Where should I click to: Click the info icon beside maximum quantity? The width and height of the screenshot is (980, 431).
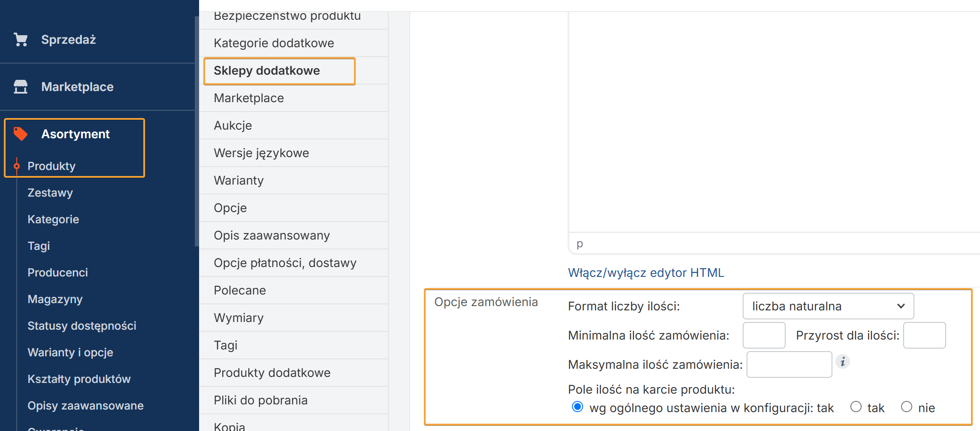[843, 362]
